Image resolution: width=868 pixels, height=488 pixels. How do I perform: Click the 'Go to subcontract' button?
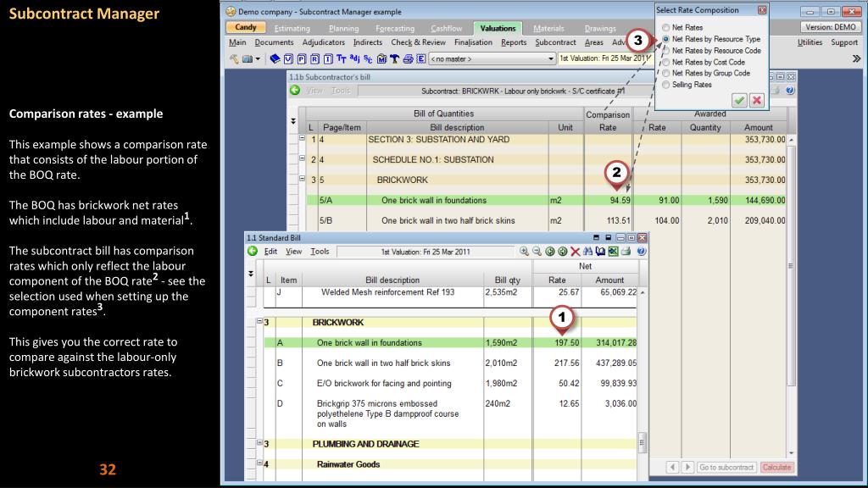[x=726, y=468]
